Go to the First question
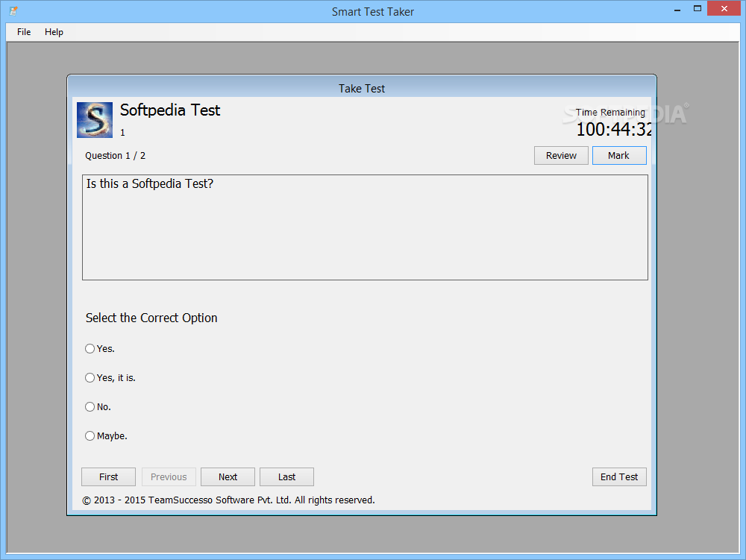Screen dimensions: 746x560 (x=108, y=476)
